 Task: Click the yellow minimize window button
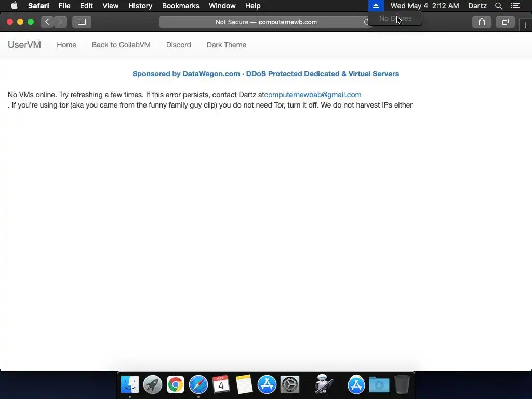tap(20, 22)
